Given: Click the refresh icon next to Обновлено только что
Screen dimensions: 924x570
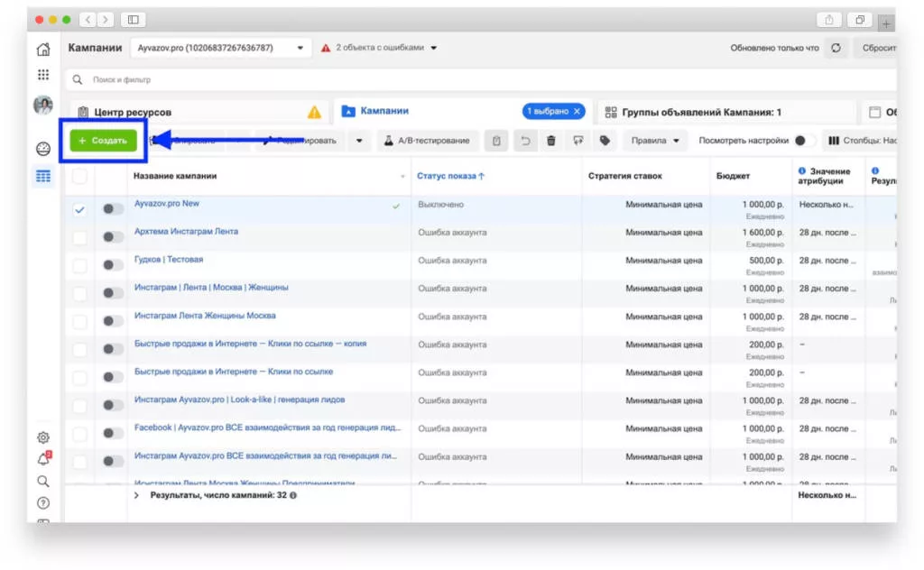Looking at the screenshot, I should point(836,48).
